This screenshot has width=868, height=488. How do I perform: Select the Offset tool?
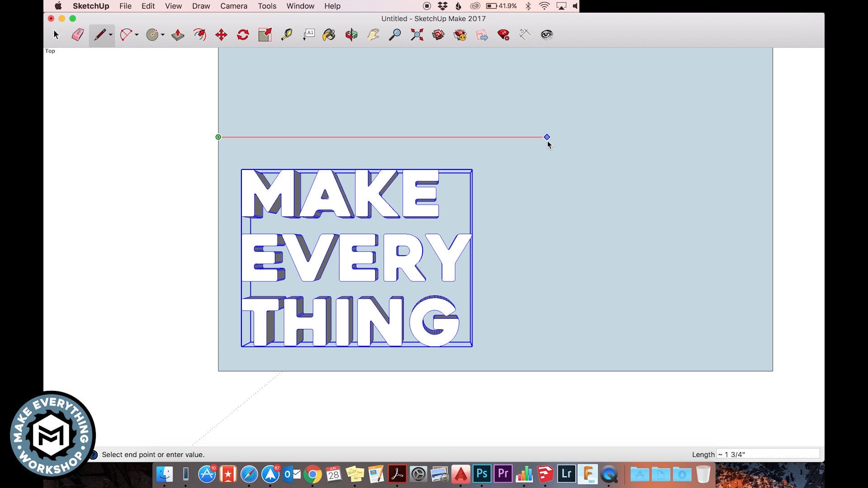point(199,35)
